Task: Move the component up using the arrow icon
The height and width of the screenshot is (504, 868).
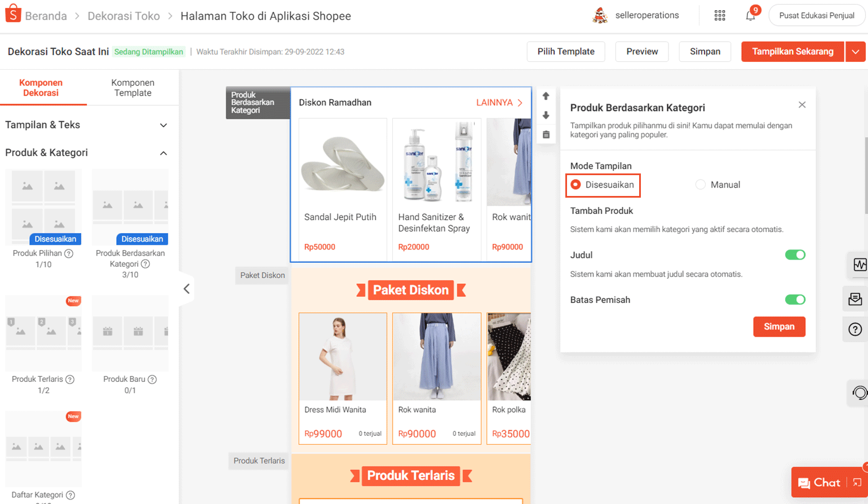Action: (x=546, y=96)
